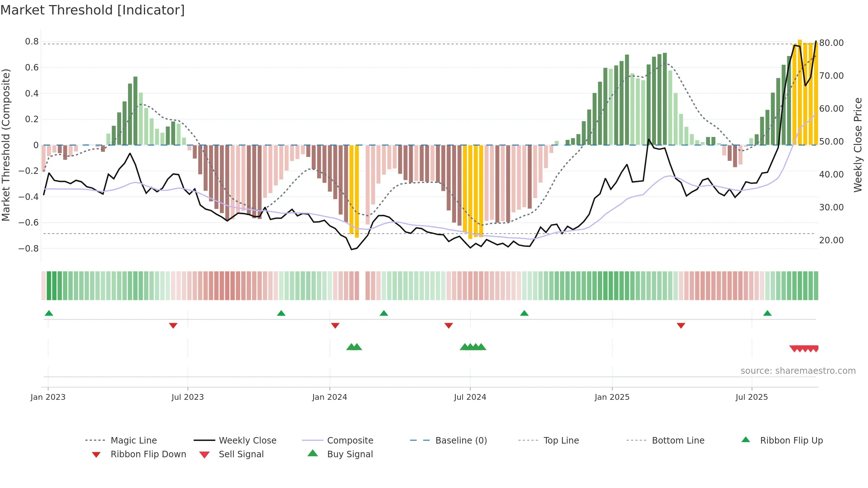Click the dark green bar peak near May 2023
868x488 pixels.
coord(135,111)
